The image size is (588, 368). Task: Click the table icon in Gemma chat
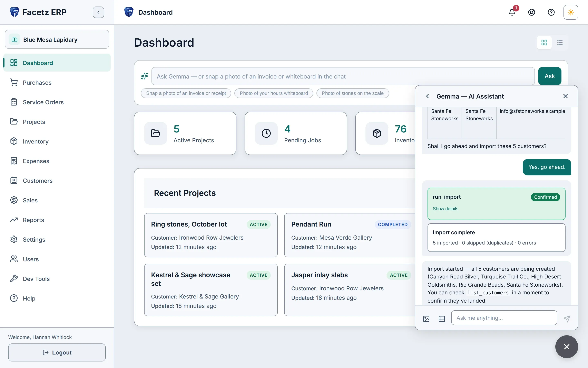[x=442, y=319]
